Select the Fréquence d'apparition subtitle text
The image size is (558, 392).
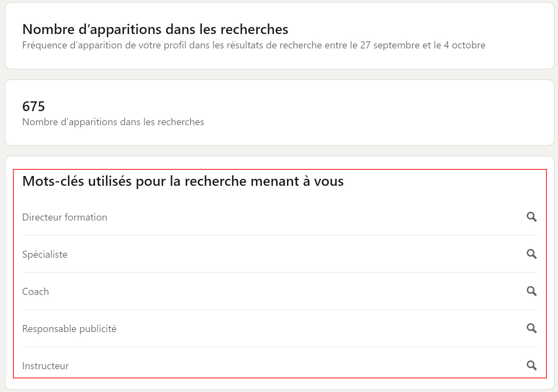(254, 45)
